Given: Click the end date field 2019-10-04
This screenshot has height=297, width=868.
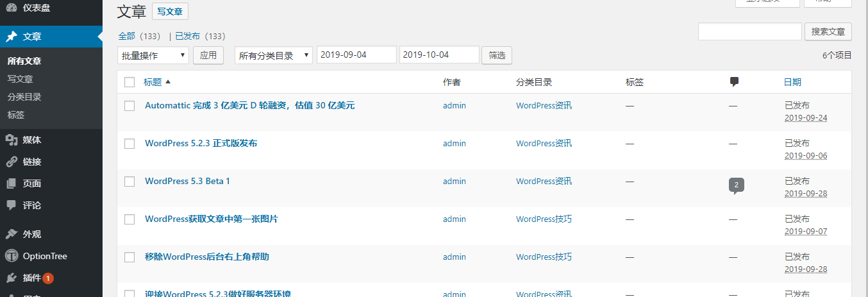Looking at the screenshot, I should click(x=439, y=55).
